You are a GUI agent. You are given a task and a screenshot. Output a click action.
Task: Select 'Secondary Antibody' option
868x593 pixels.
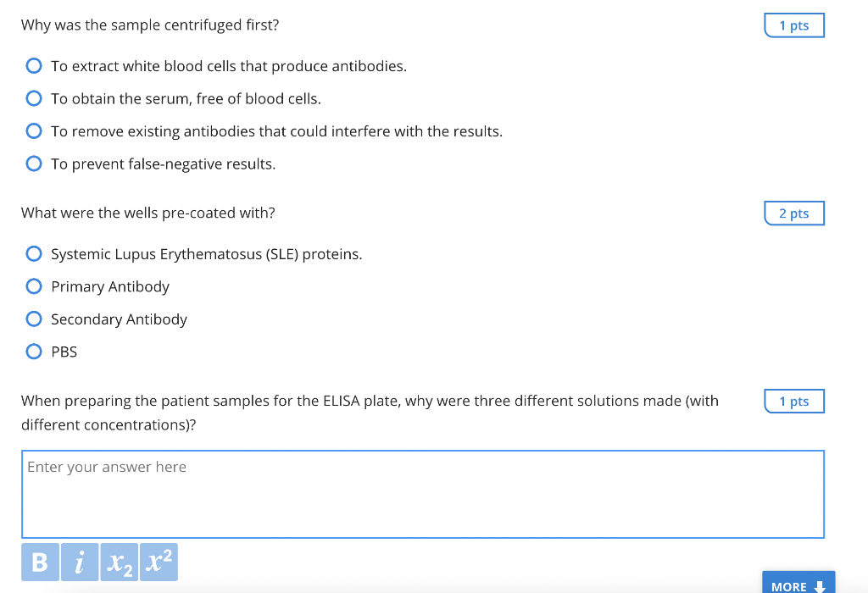[x=33, y=319]
